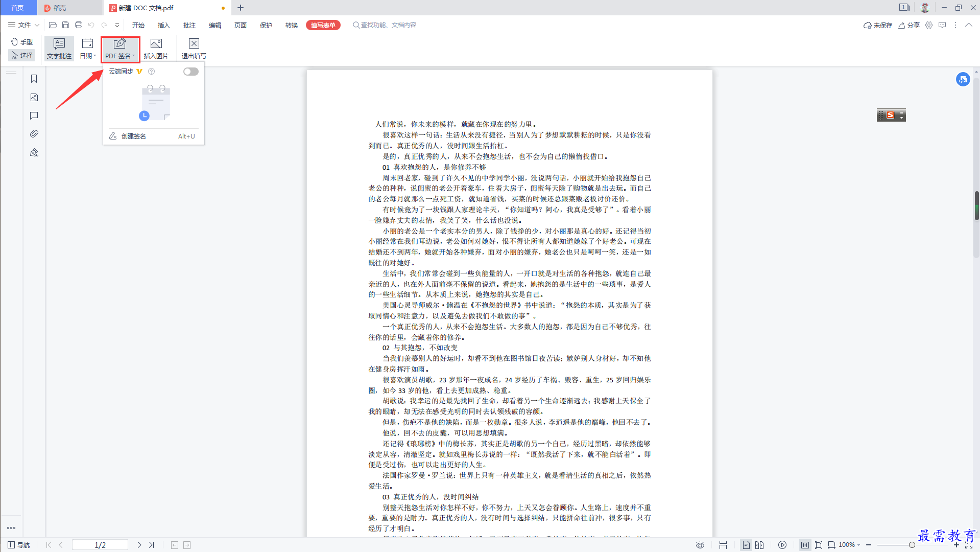Open the 批注 ribbon tab
The width and height of the screenshot is (980, 552).
click(189, 25)
